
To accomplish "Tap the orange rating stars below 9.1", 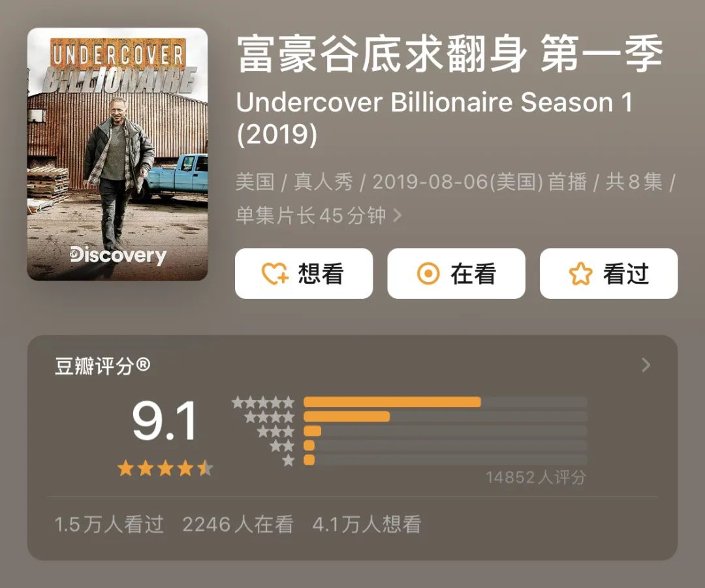I will (165, 469).
